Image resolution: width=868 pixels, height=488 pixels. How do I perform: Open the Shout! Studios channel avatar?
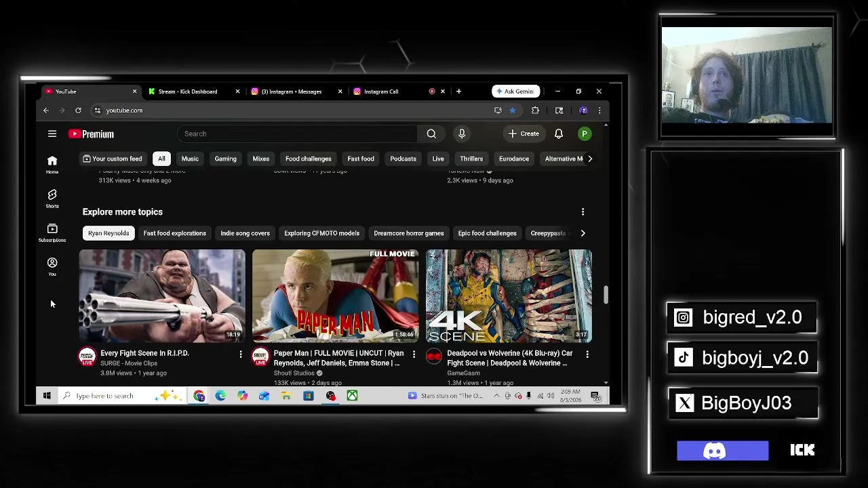260,357
